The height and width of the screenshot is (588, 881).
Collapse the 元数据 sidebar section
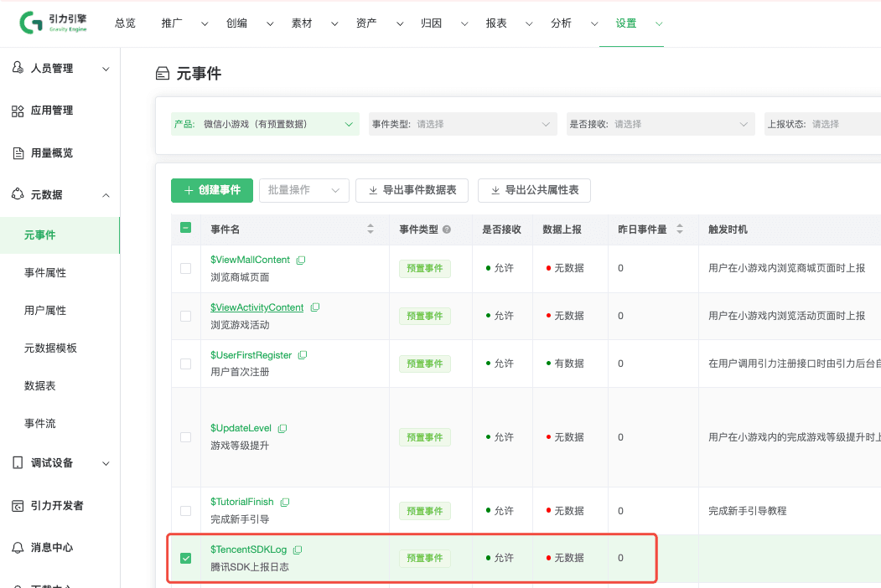(106, 195)
